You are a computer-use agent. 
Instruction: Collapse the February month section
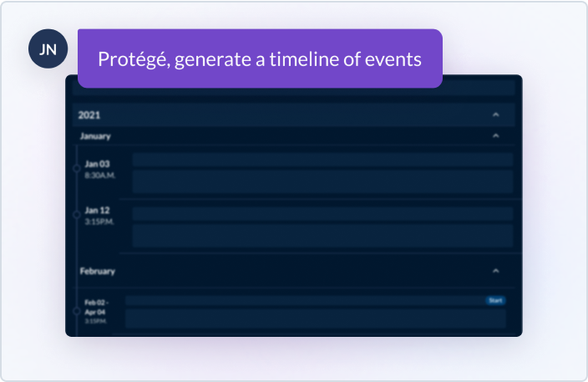[x=496, y=271]
